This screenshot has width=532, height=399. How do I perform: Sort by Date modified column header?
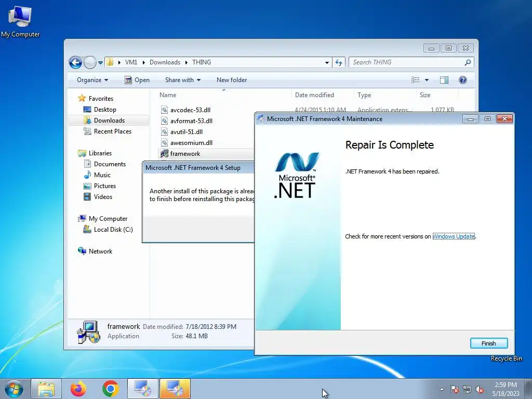point(322,95)
